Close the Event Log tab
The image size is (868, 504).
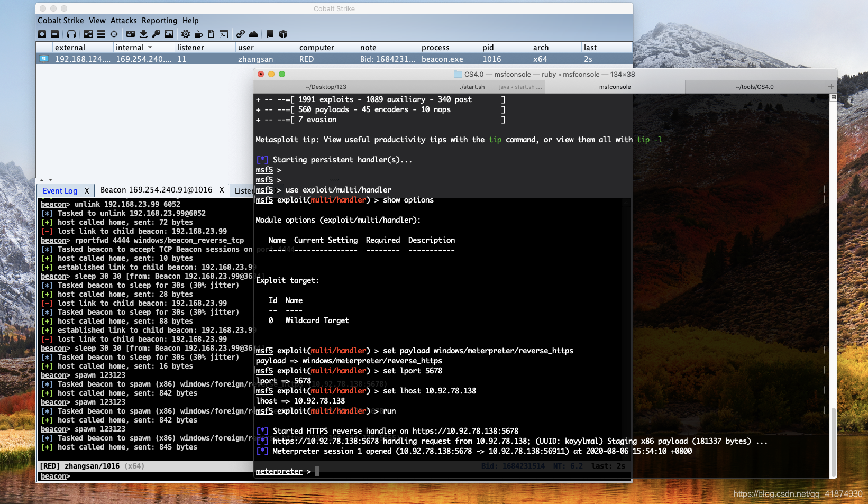(87, 191)
